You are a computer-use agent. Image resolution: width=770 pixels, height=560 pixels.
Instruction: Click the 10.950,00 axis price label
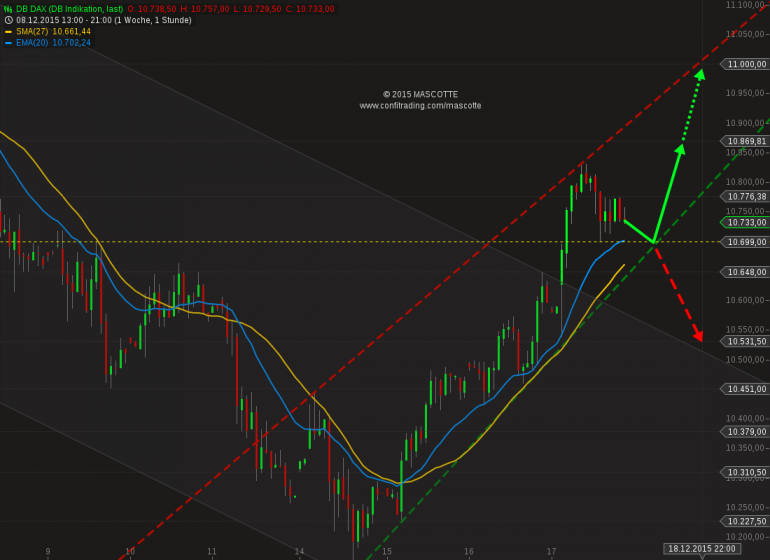pos(745,93)
